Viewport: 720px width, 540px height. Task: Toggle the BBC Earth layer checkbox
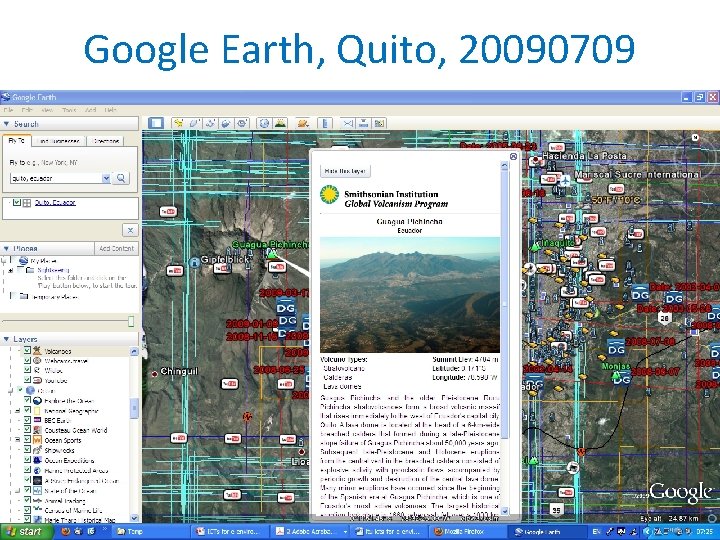[27, 420]
